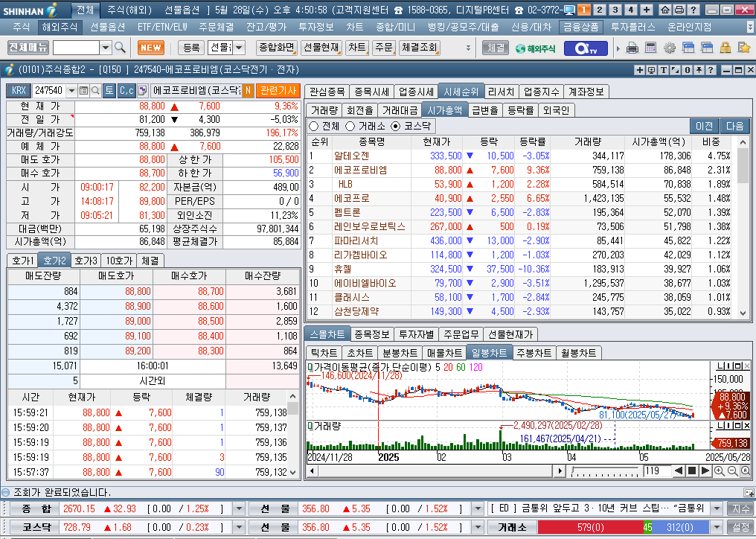Click stock search magnifier beside code field
This screenshot has height=539, width=756.
pyautogui.click(x=95, y=90)
